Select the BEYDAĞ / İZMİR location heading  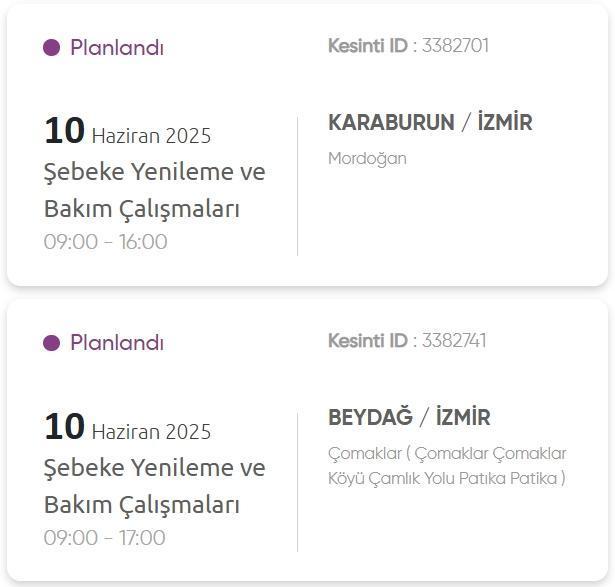coord(409,418)
